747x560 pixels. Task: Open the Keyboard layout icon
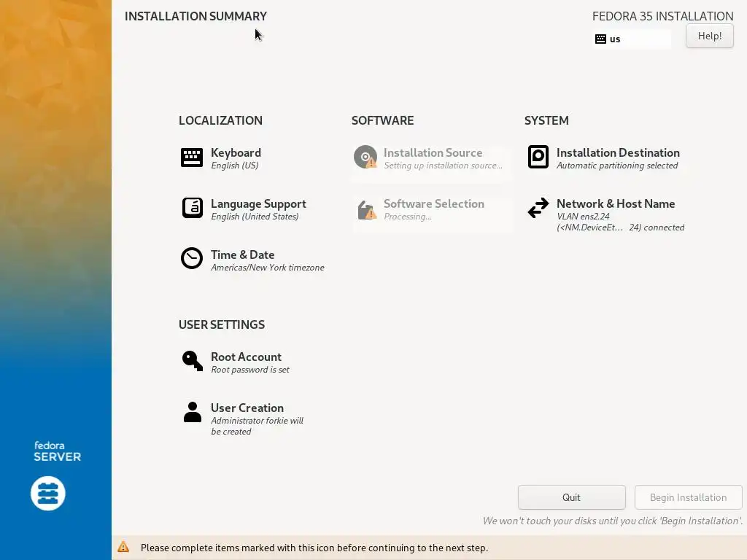click(192, 157)
